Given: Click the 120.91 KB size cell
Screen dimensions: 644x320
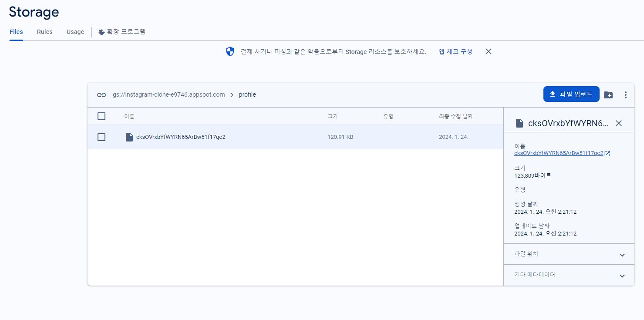Looking at the screenshot, I should pos(341,137).
